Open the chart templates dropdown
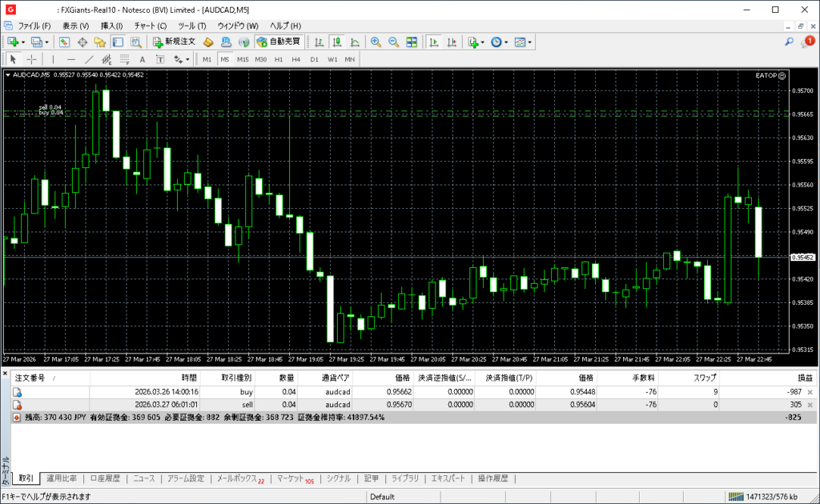The image size is (820, 504). [x=523, y=42]
